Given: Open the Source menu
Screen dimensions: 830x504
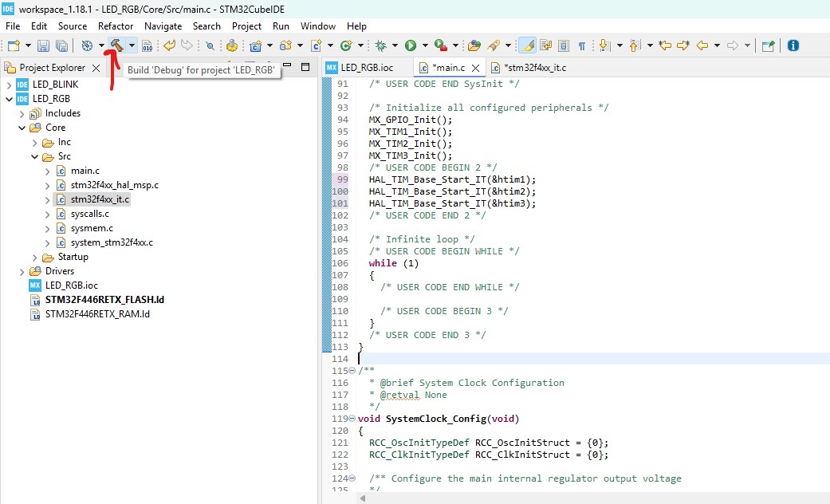Looking at the screenshot, I should pos(73,26).
